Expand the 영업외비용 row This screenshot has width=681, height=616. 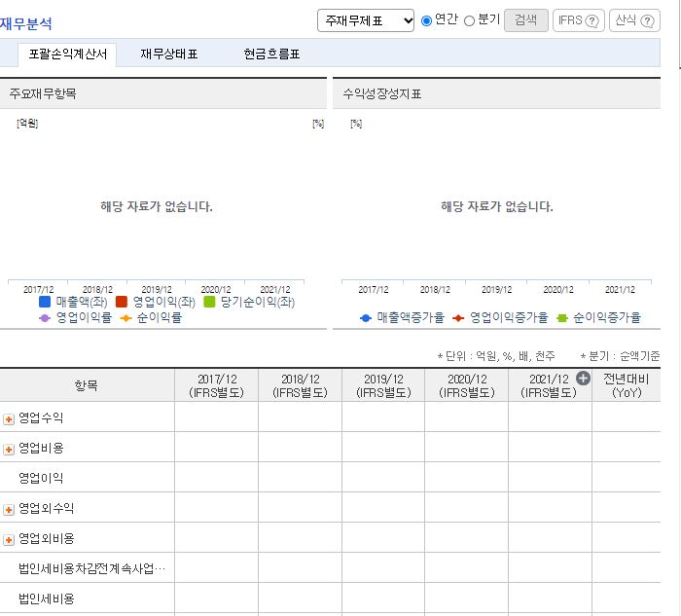[x=9, y=540]
